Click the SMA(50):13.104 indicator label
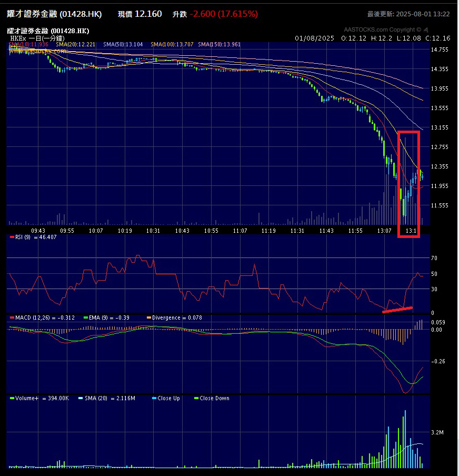This screenshot has width=459, height=476. (123, 44)
